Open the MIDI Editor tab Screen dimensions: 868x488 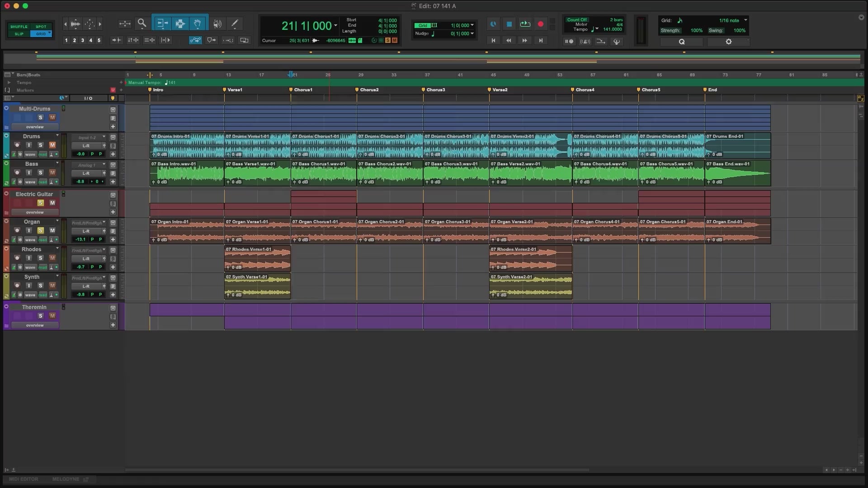click(x=24, y=479)
